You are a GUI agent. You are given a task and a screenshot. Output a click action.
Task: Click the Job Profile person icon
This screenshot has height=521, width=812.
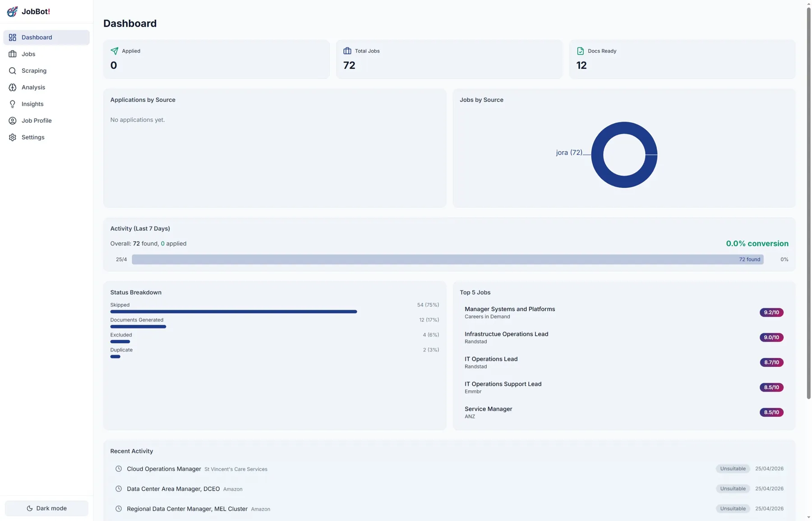(13, 121)
